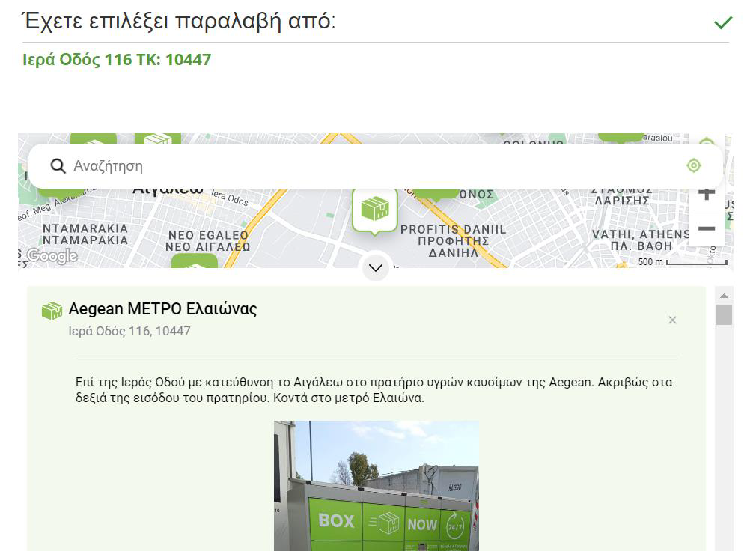Click the locker marker below Neo Egaleo
Viewport: 756px width, 551px height.
[x=194, y=262]
